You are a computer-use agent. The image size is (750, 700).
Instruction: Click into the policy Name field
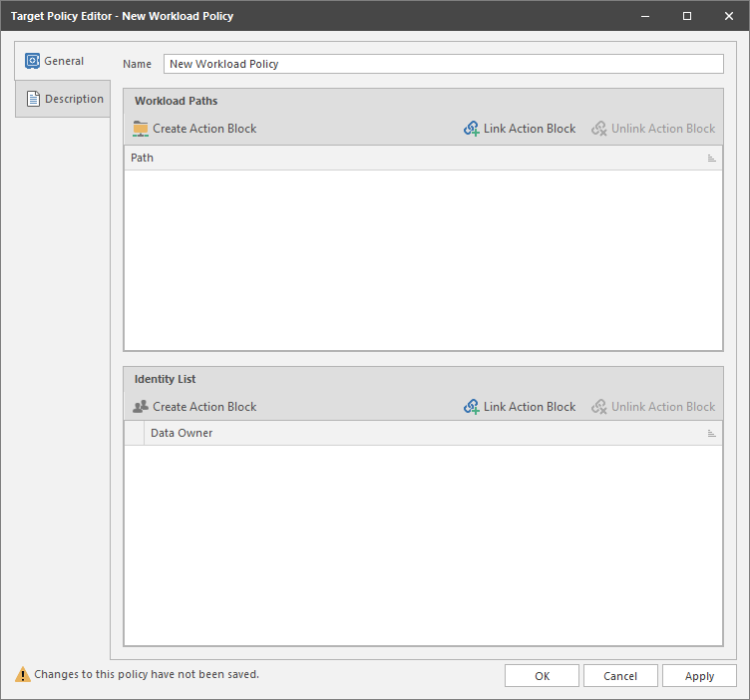point(444,64)
